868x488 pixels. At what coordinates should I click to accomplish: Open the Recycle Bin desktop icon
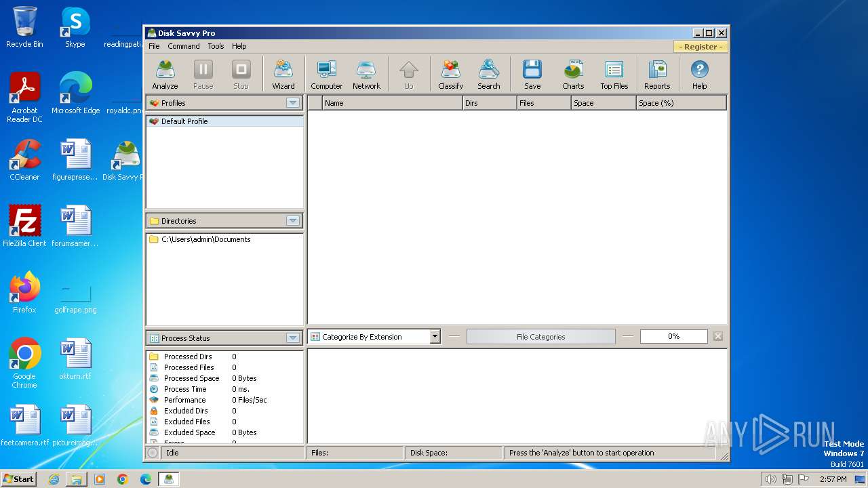click(24, 27)
